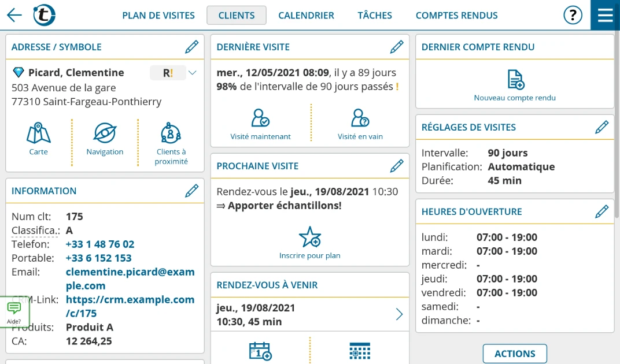Viewport: 620px width, 364px height.
Task: Click the vendredi hours 07:00 - 19:00
Action: (x=507, y=292)
